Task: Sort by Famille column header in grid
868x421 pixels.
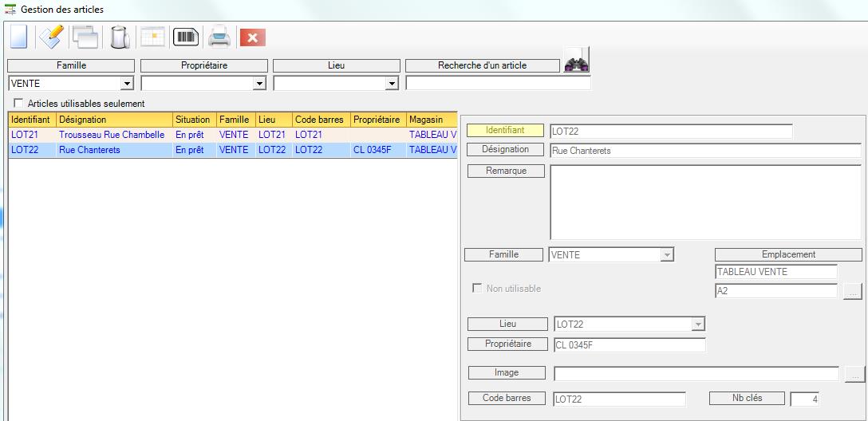Action: (236, 120)
